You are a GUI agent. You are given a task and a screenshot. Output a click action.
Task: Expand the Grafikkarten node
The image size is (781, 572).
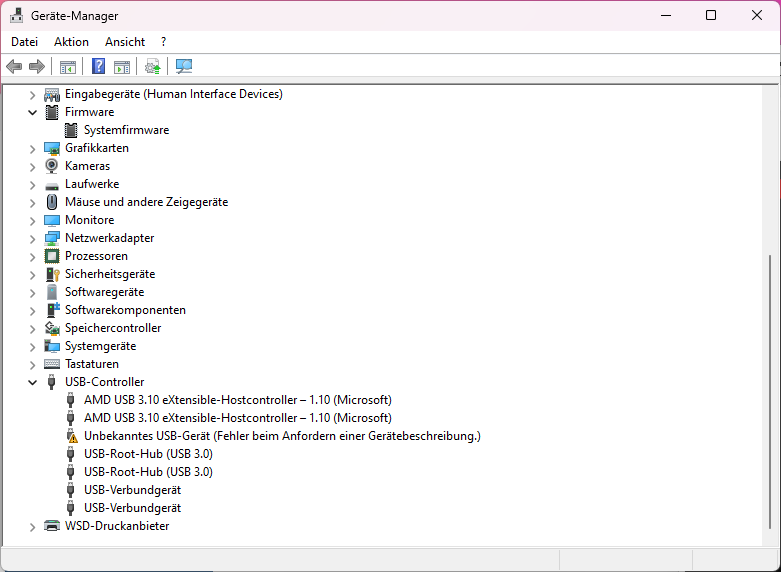pyautogui.click(x=32, y=148)
